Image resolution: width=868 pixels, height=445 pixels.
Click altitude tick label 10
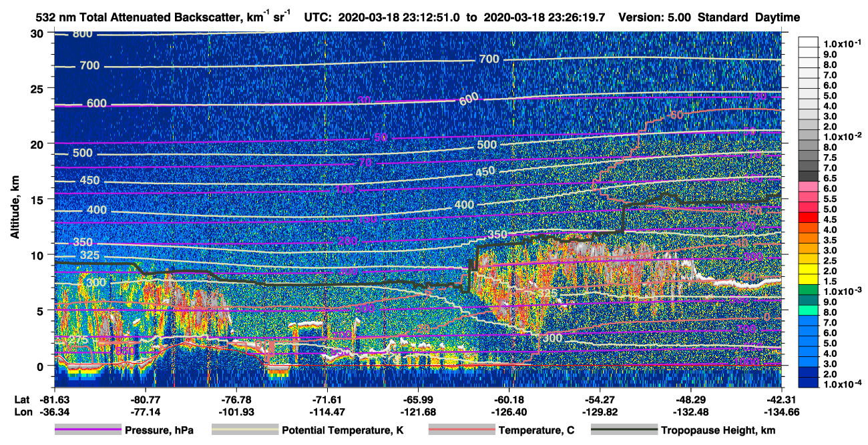pyautogui.click(x=38, y=255)
